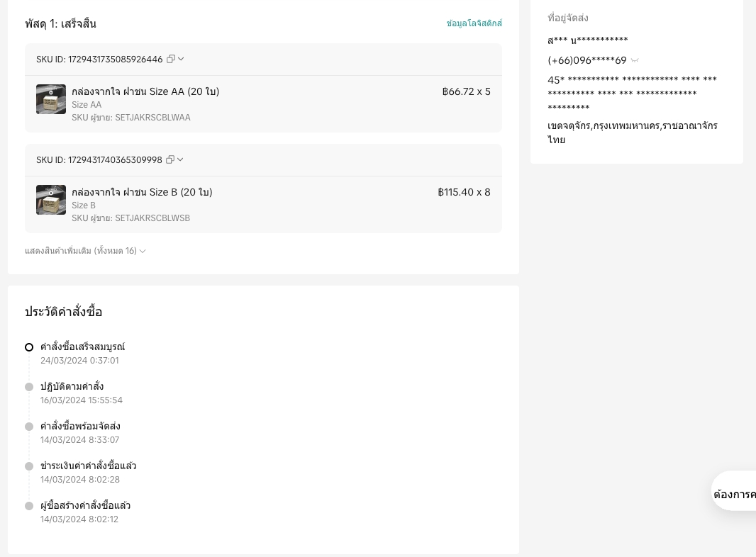Open the Size AA product thumbnail
The width and height of the screenshot is (756, 557).
coord(51,99)
